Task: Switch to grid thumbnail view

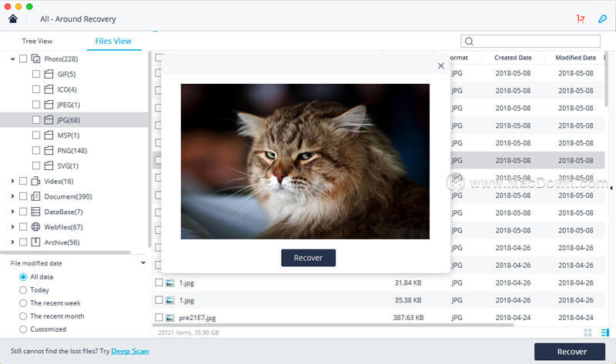Action: 588,332
